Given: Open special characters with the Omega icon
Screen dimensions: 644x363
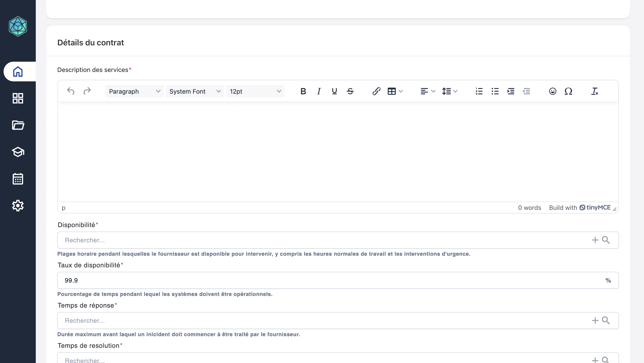Looking at the screenshot, I should coord(568,91).
